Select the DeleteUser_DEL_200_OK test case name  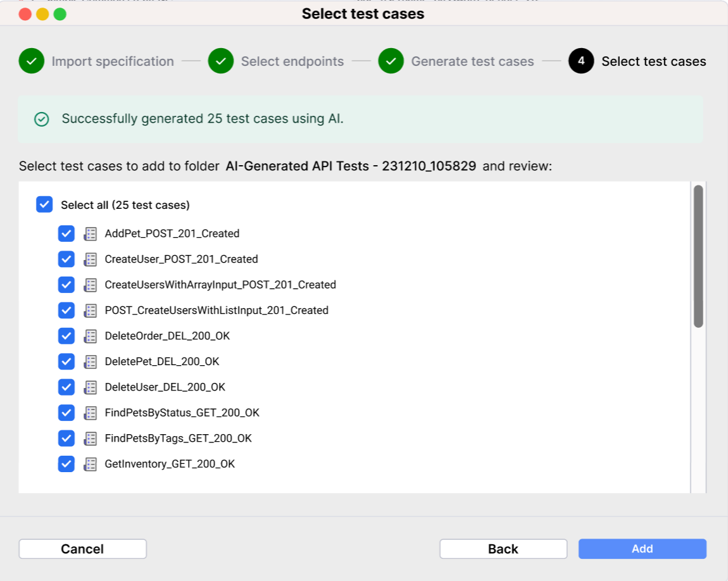click(x=165, y=387)
